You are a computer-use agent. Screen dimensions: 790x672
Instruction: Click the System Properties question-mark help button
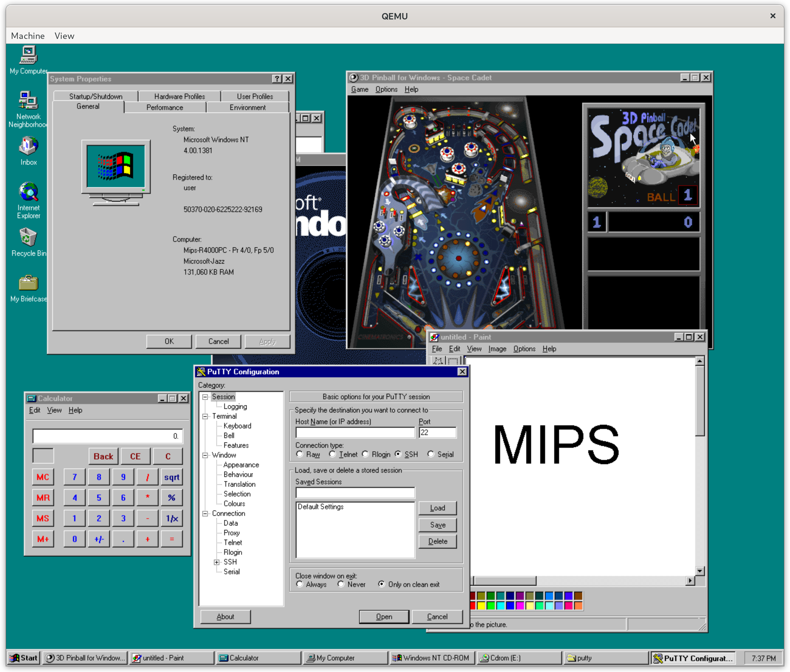[x=277, y=79]
